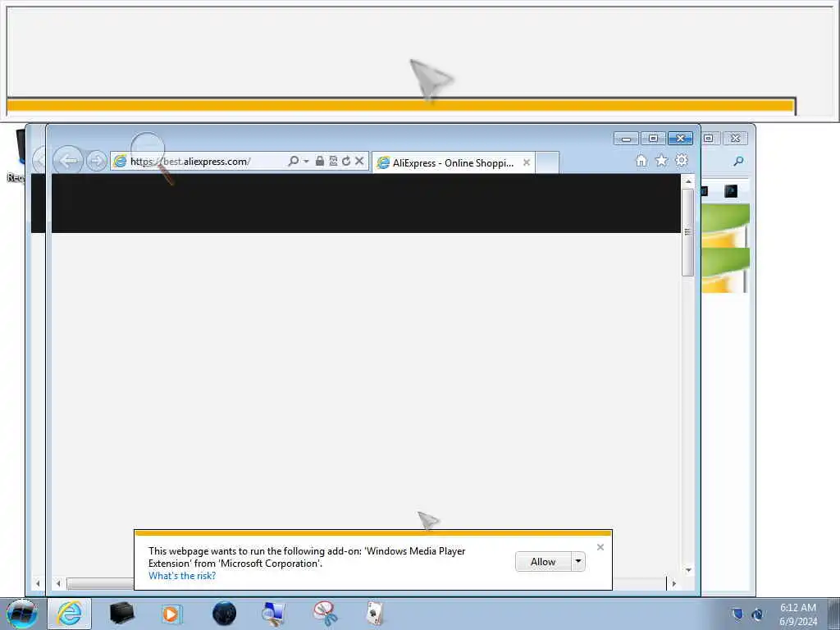Click the shield icon in the system tray
Image resolution: width=840 pixels, height=630 pixels.
tap(737, 614)
